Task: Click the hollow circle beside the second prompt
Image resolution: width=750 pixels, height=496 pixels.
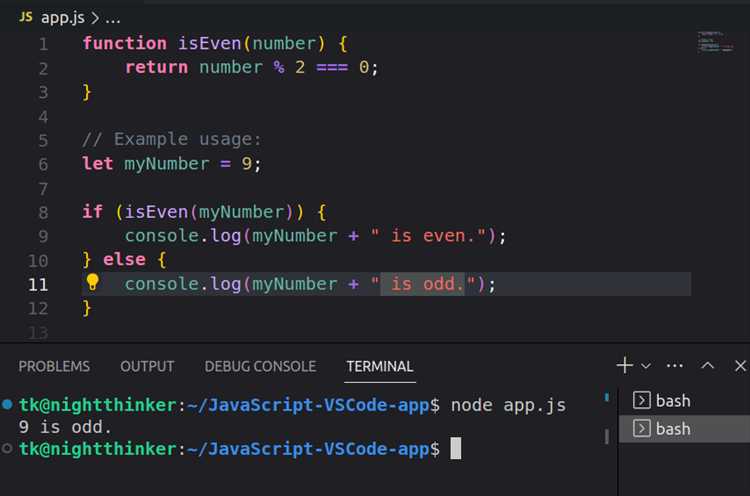Action: tap(7, 449)
